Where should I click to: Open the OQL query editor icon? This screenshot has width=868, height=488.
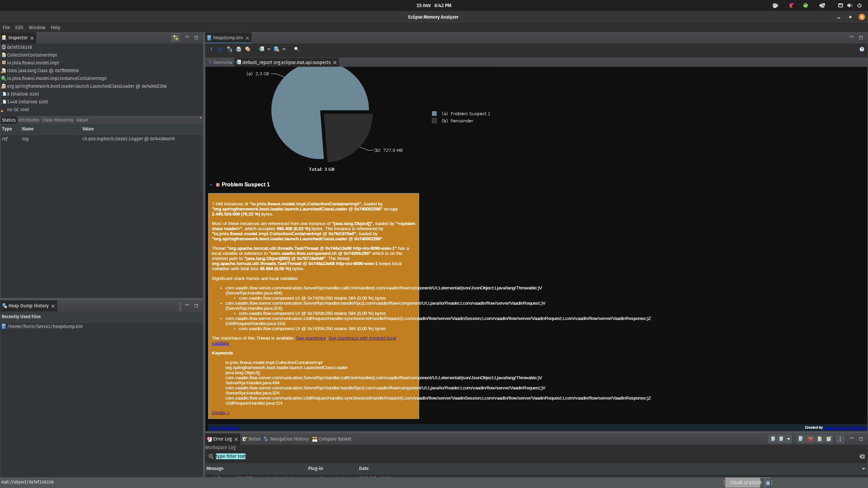238,49
